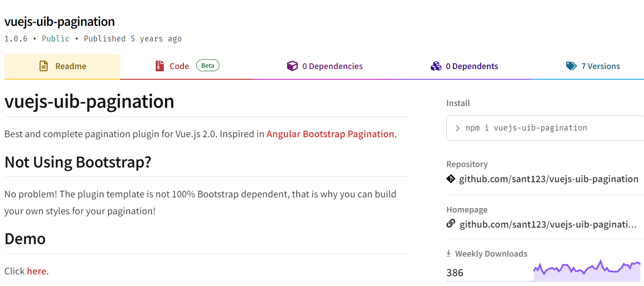The width and height of the screenshot is (644, 286).
Task: Click the Readme document icon
Action: (44, 66)
